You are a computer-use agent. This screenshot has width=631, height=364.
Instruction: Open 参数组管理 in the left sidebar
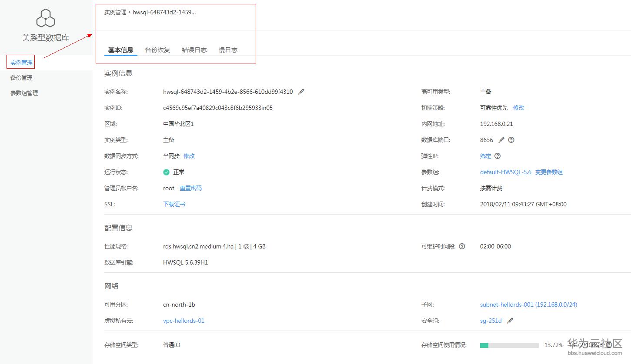point(24,93)
